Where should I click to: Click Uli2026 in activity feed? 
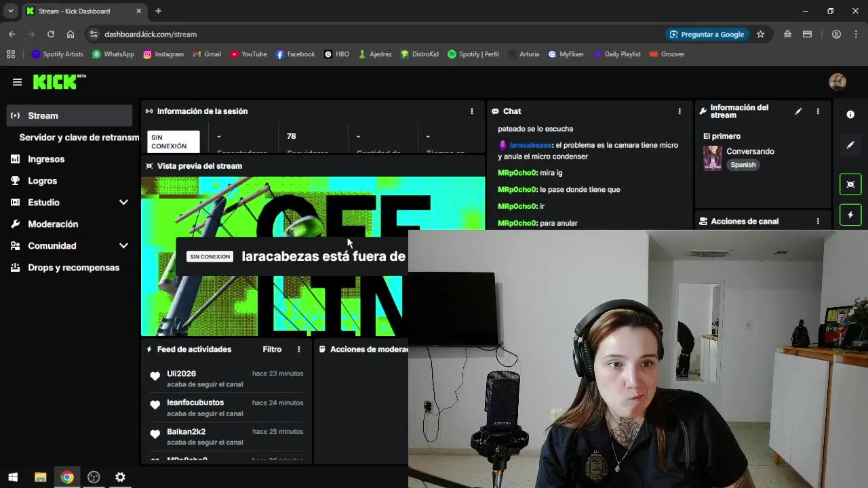pos(181,373)
